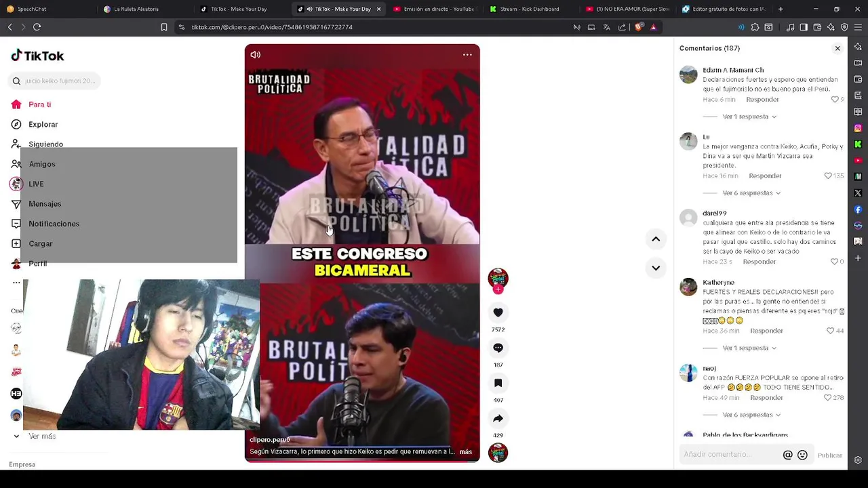This screenshot has height=488, width=868.
Task: Click the browser address bar URL
Action: click(x=272, y=27)
